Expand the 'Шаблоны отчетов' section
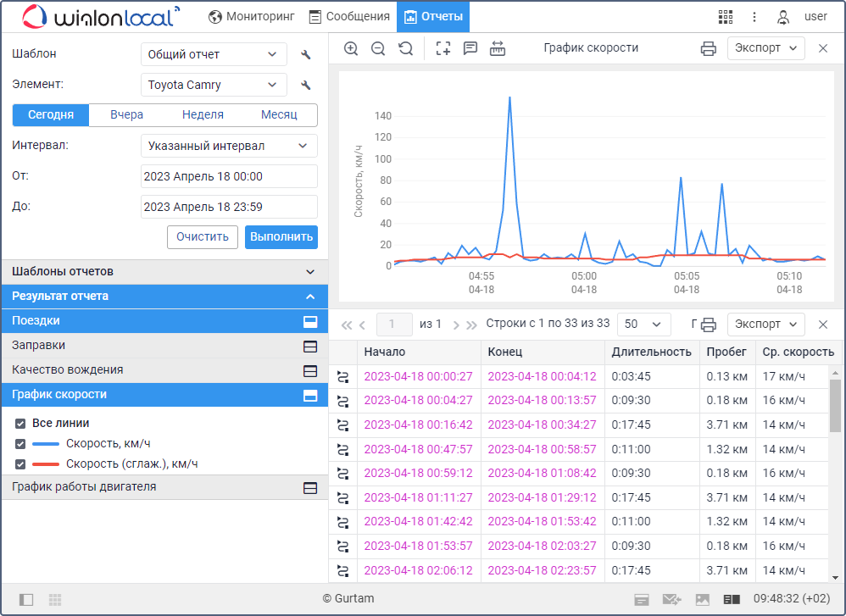 [x=164, y=271]
